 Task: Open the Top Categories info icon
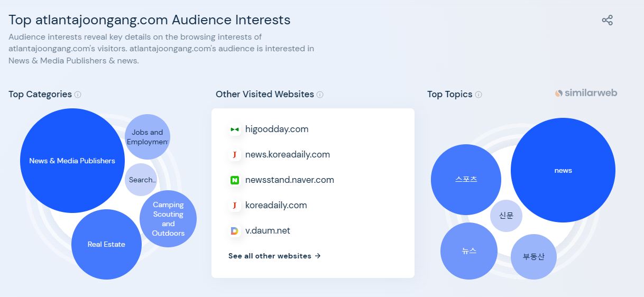78,95
